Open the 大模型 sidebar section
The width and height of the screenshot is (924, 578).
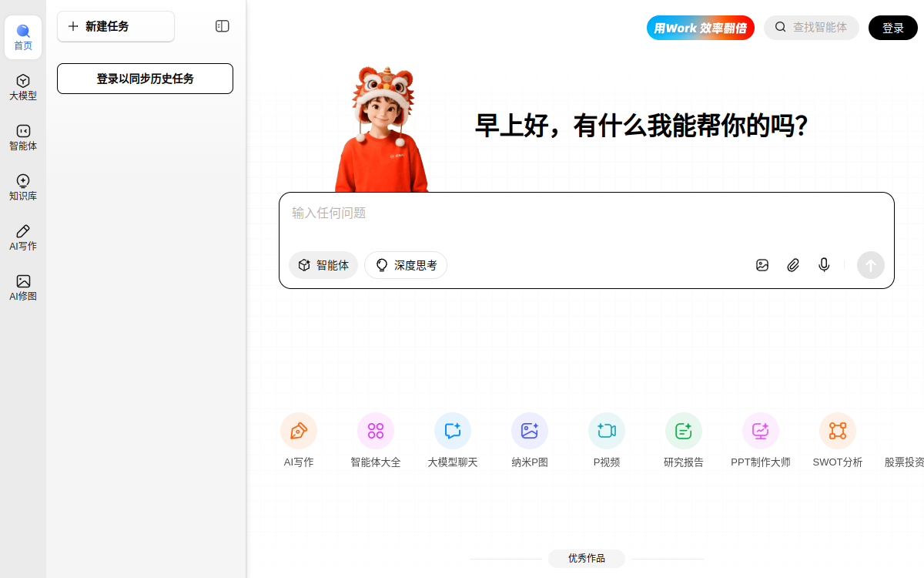pyautogui.click(x=23, y=88)
